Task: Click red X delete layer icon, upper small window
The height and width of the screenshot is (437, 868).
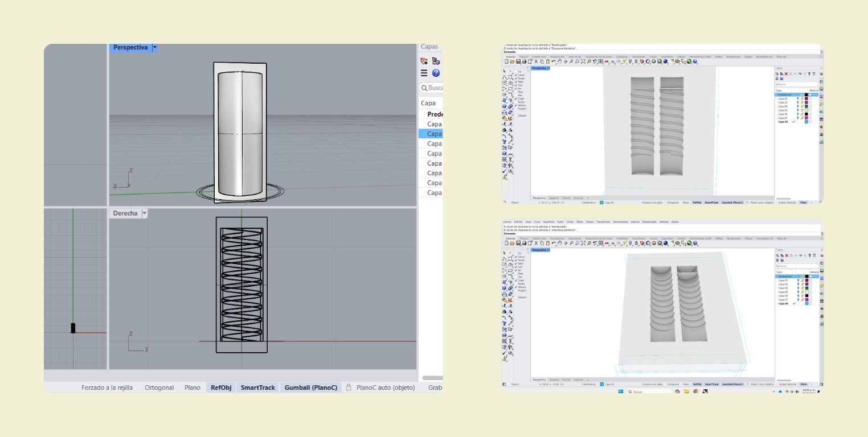Action: tap(786, 74)
